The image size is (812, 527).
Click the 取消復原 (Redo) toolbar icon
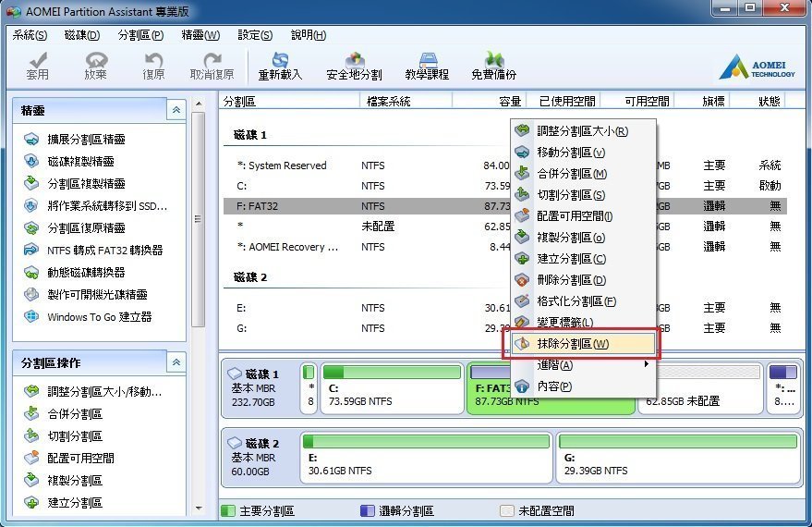tap(212, 66)
